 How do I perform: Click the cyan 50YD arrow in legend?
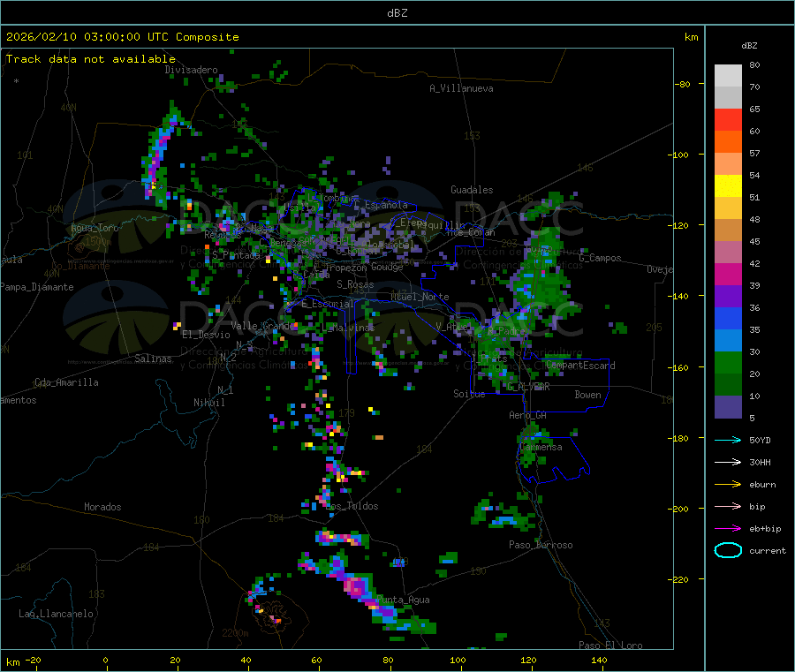[x=728, y=440]
